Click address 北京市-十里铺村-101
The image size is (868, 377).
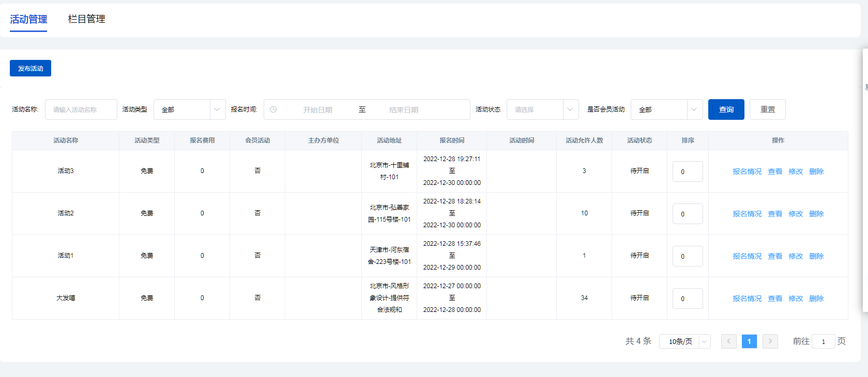tap(389, 171)
